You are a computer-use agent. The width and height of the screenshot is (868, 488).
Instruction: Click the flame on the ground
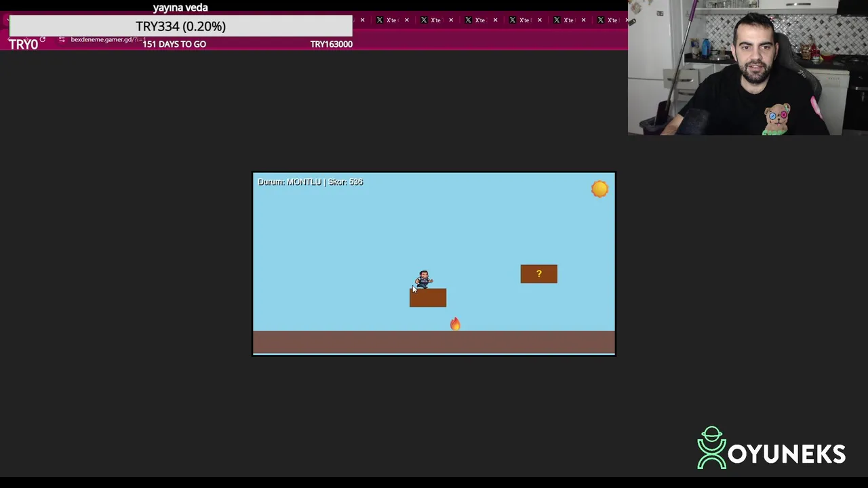455,324
